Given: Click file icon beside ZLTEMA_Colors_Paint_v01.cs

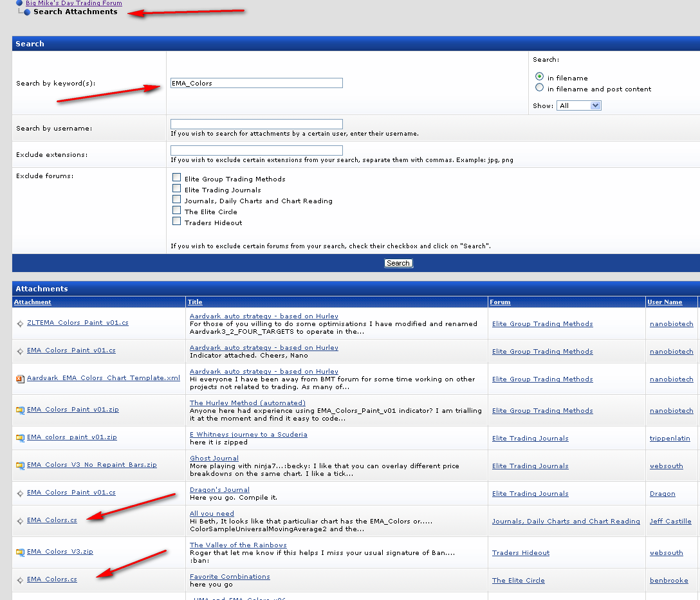Looking at the screenshot, I should 20,323.
